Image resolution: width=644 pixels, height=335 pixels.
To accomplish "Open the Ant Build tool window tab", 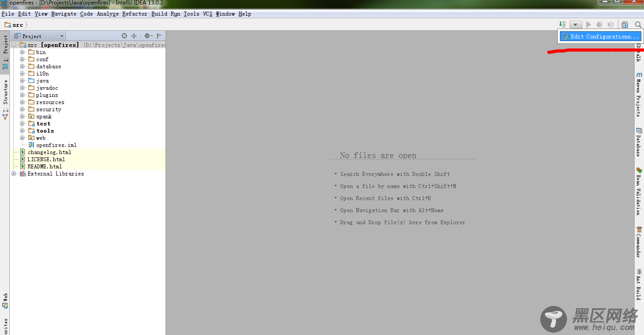I will (x=639, y=284).
